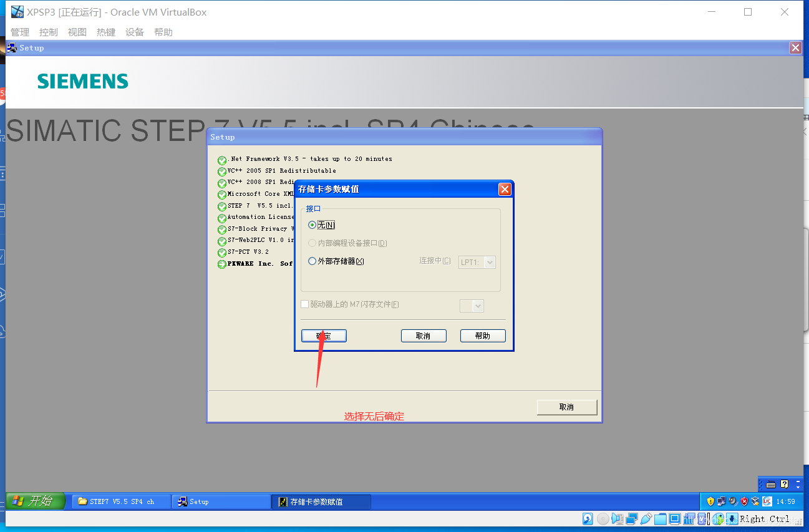Viewport: 809px width, 532px height.
Task: Click the CPU virtualization 'V' indicator icon
Action: tap(702, 519)
